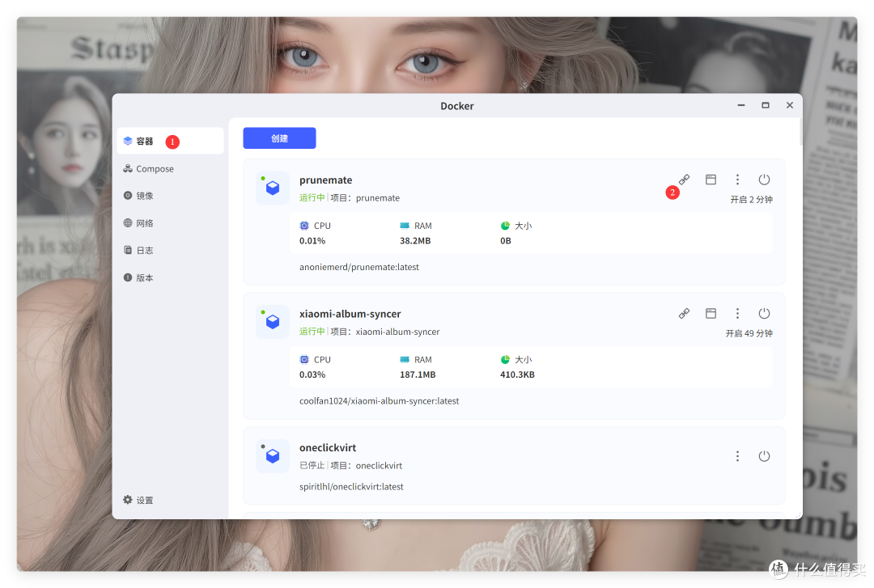Click the 开启 49 分钟 uptime text
Screen dimensions: 874x588
[x=749, y=333]
